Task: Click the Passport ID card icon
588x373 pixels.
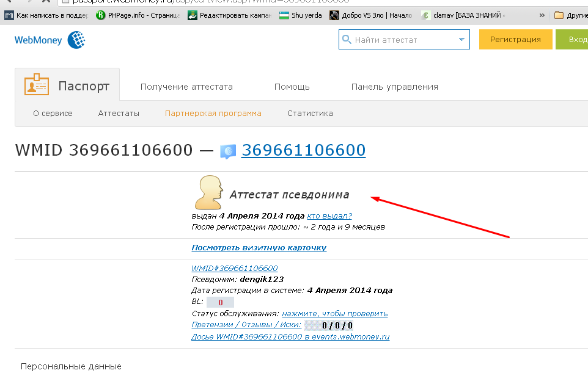Action: (37, 85)
